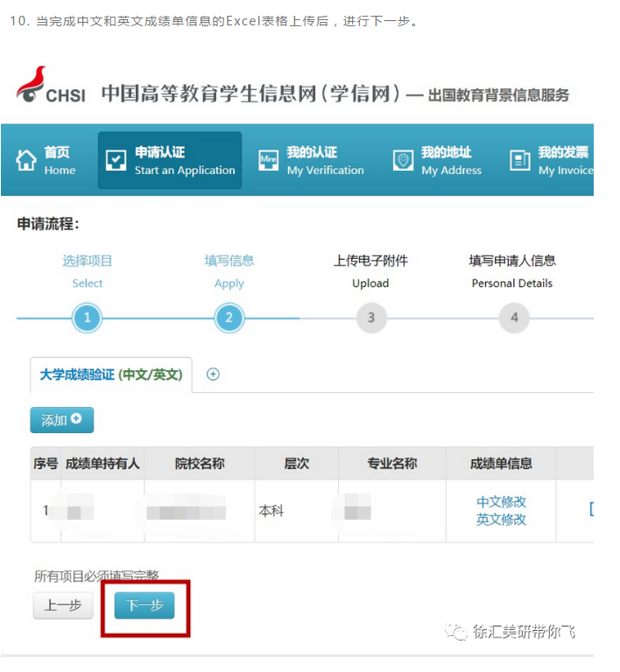Click the 上一步 previous button
This screenshot has height=672, width=620.
[63, 605]
